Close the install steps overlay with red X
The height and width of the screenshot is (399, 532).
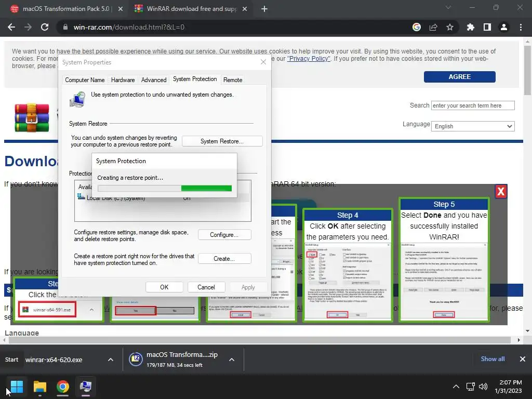pos(501,191)
